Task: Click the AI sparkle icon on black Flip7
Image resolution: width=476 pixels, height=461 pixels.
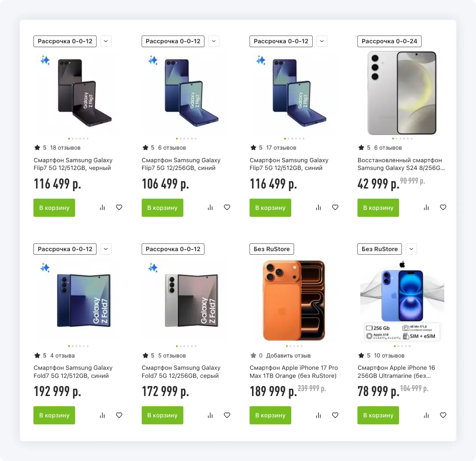Action: pyautogui.click(x=45, y=60)
